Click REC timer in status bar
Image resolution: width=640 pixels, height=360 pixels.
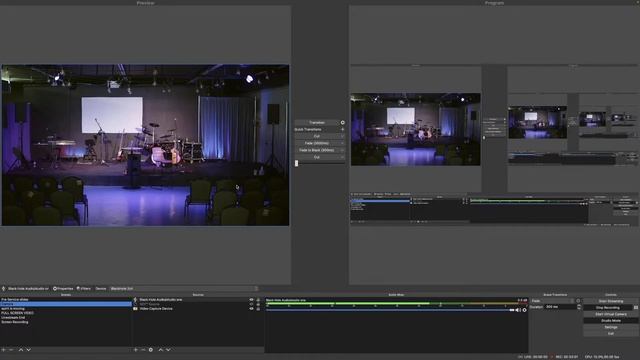click(567, 357)
